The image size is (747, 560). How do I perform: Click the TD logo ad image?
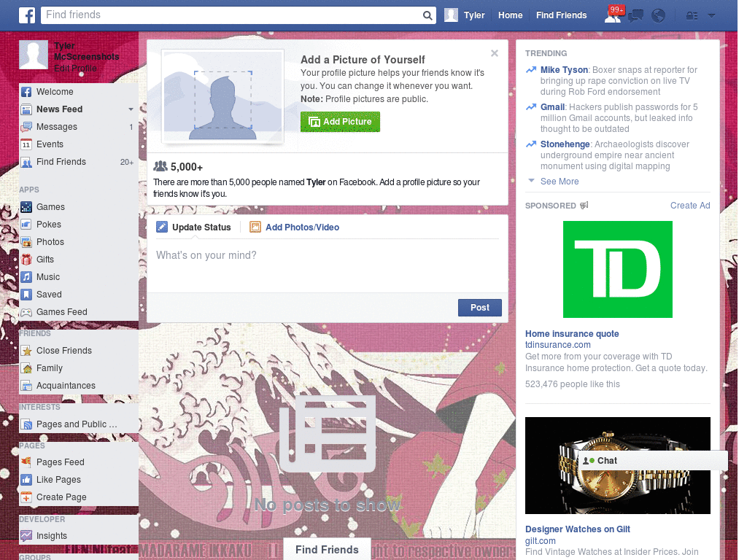coord(617,270)
